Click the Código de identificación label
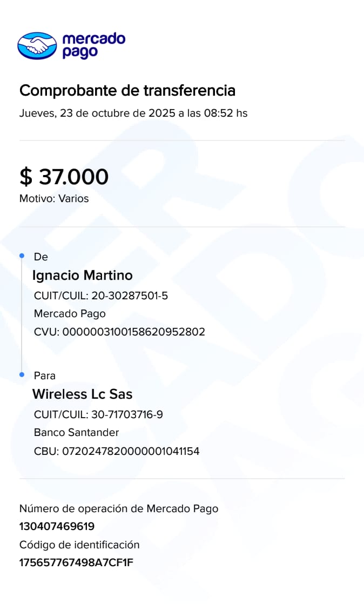 (79, 545)
